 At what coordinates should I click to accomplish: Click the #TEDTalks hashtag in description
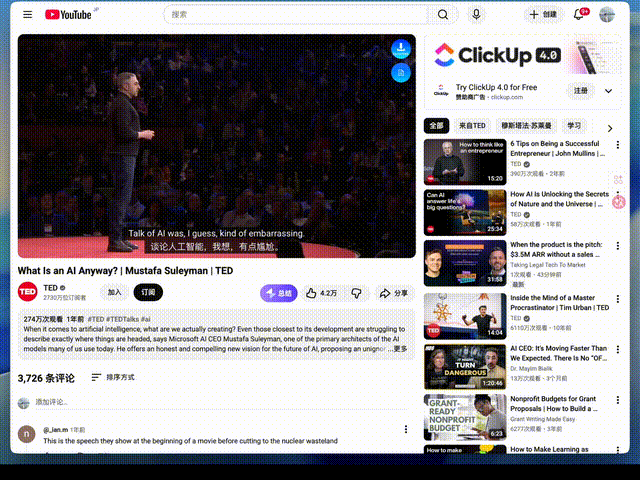(x=122, y=319)
